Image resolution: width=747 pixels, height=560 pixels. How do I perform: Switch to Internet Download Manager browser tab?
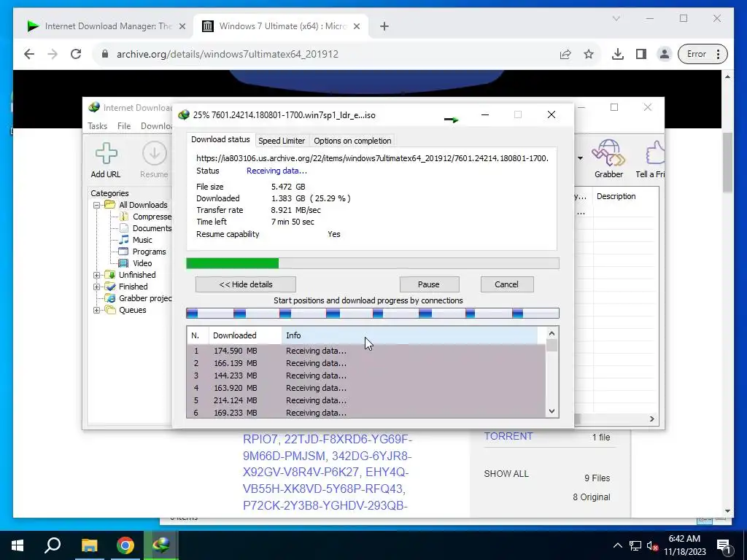point(107,26)
